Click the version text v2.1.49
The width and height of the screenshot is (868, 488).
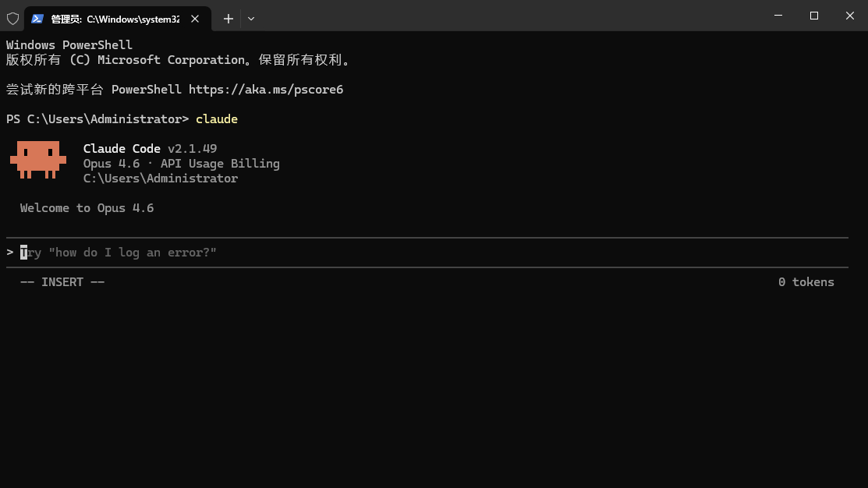(192, 149)
